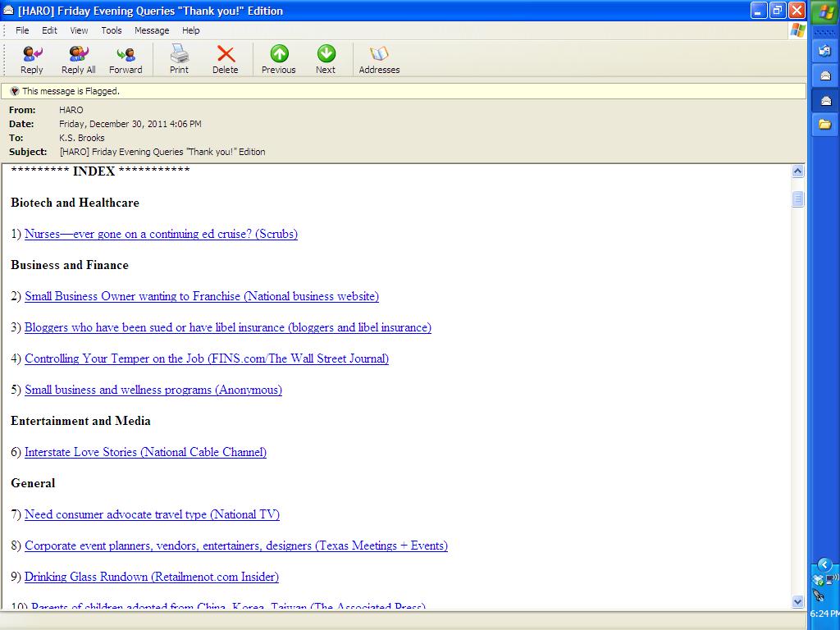
Task: Follow the Bloggers libel insurance link
Action: pos(228,327)
